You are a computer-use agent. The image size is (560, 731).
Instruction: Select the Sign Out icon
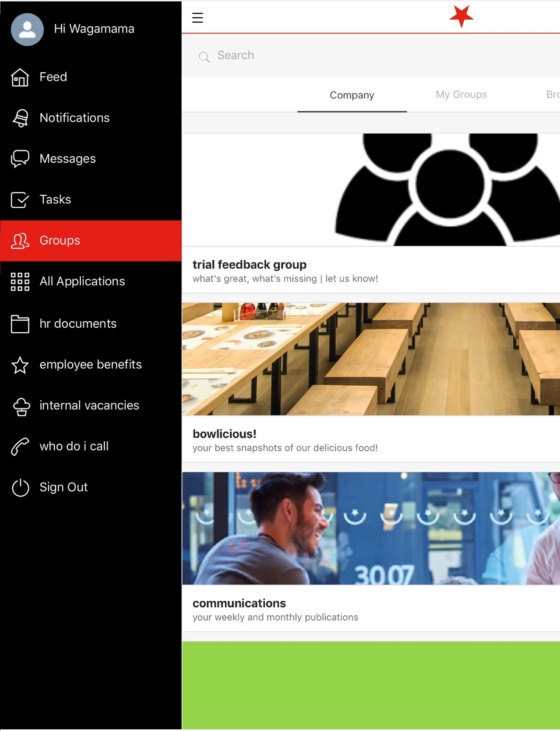(x=20, y=487)
